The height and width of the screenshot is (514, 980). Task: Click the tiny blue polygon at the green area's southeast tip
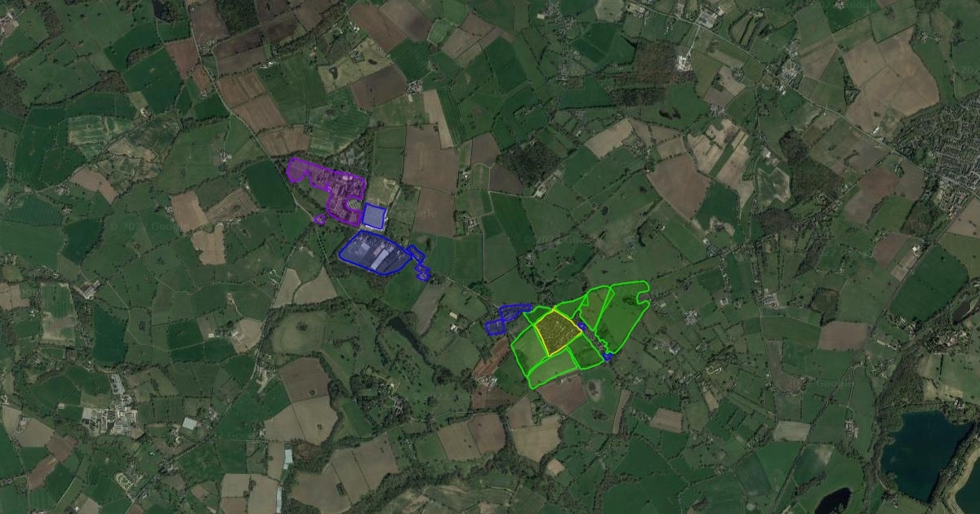[608, 357]
